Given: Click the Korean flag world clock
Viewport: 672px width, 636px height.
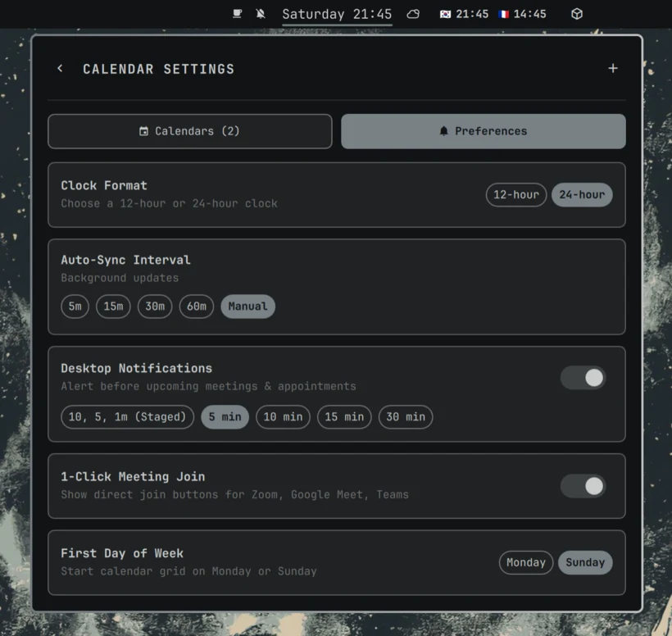Looking at the screenshot, I should 464,14.
